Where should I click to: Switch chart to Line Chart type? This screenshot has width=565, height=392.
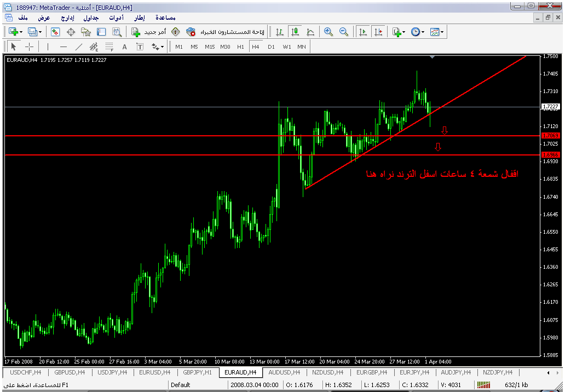pos(310,32)
